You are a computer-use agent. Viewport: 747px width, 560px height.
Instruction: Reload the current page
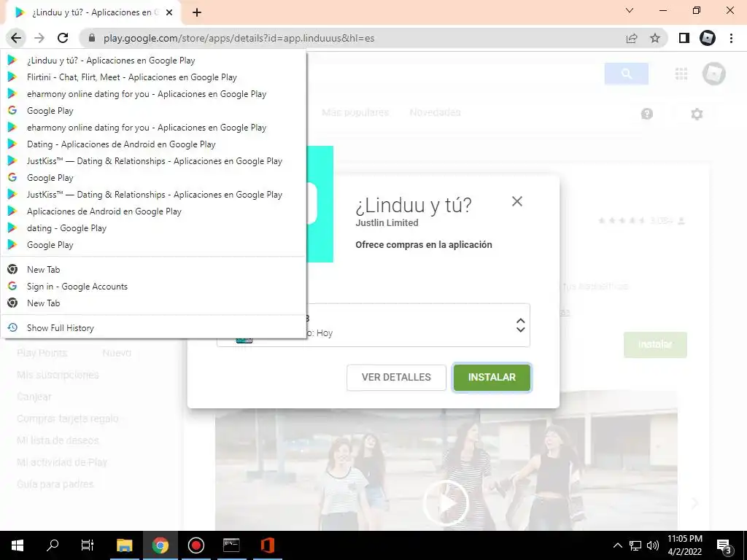pyautogui.click(x=63, y=38)
